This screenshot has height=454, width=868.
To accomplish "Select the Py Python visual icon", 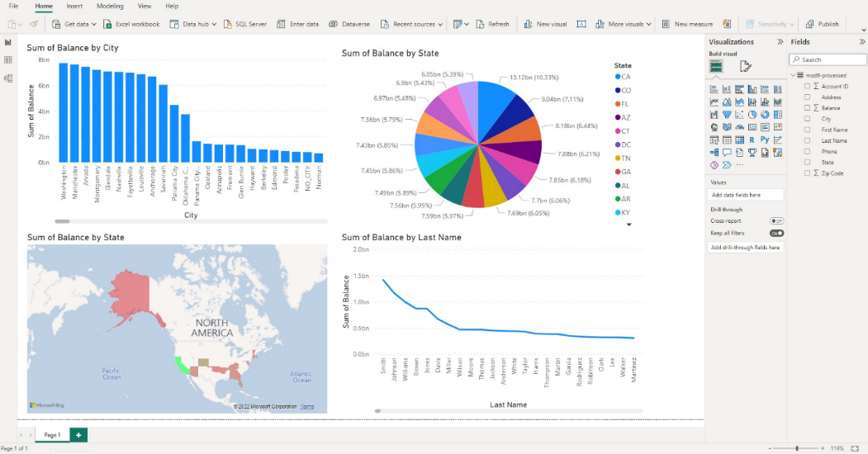I will (x=765, y=140).
